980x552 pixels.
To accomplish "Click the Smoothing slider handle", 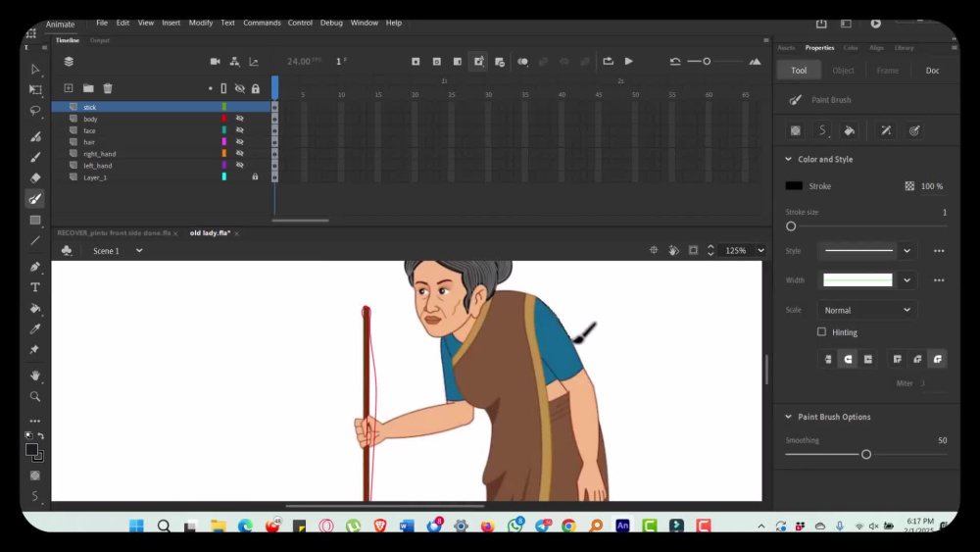I will (x=866, y=455).
